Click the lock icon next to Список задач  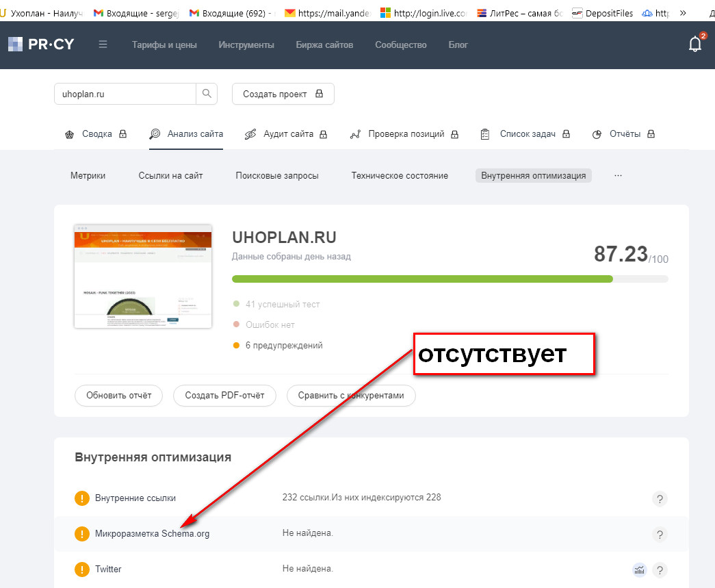[566, 133]
